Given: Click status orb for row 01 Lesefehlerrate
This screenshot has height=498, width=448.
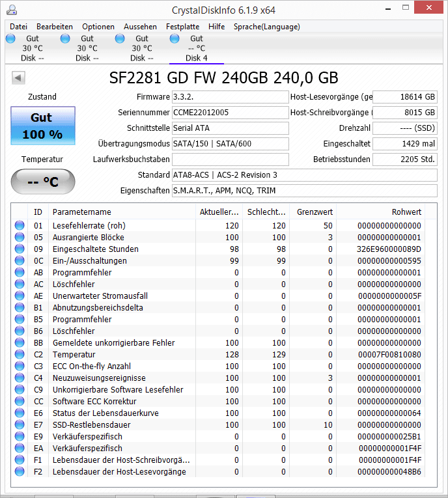Looking at the screenshot, I should 20,225.
